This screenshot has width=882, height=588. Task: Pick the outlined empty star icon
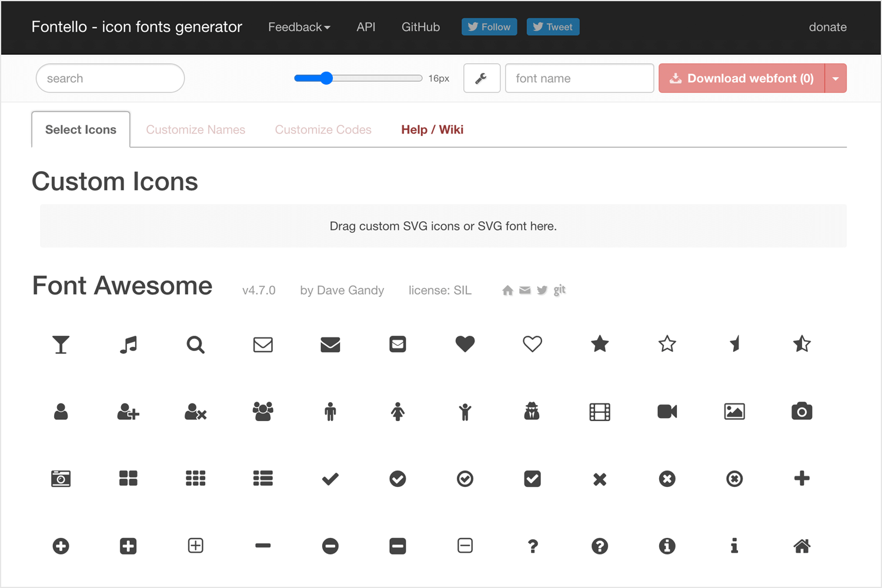pos(667,344)
